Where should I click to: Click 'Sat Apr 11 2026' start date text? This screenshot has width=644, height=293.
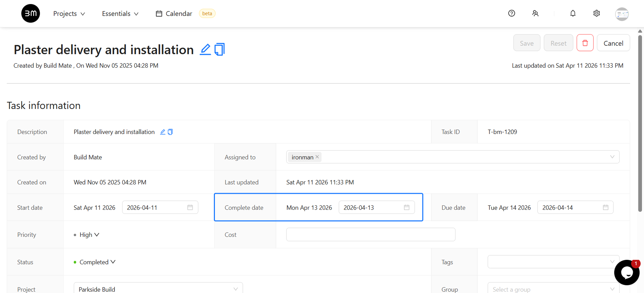tap(94, 208)
